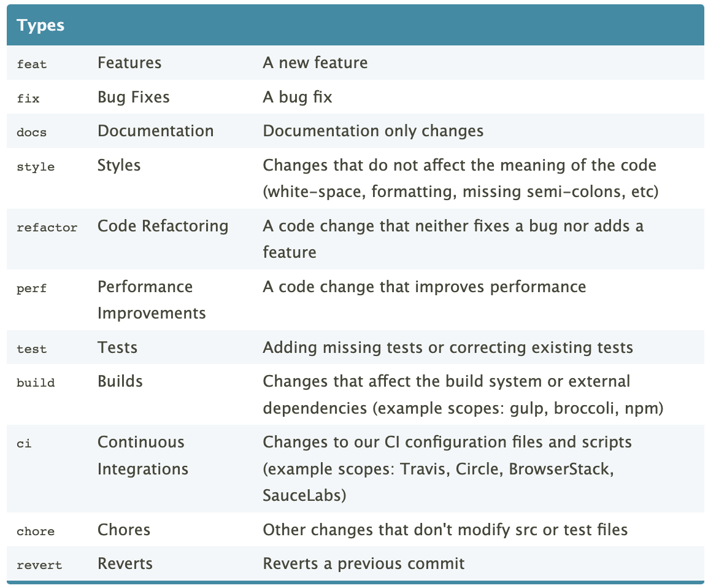Image resolution: width=708 pixels, height=588 pixels.
Task: Click the build type code
Action: [36, 382]
